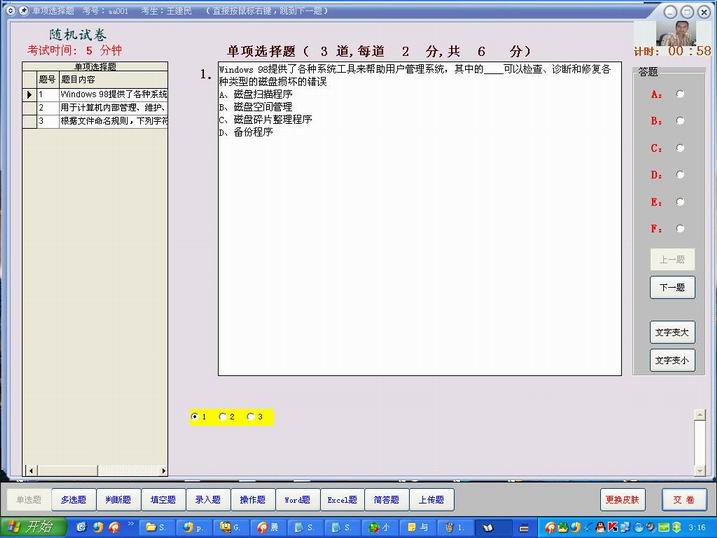Switch to 填空题 question type
This screenshot has height=538, width=717.
point(163,500)
